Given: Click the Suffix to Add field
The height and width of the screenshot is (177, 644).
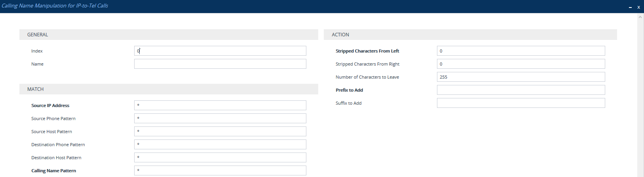Looking at the screenshot, I should (x=521, y=103).
